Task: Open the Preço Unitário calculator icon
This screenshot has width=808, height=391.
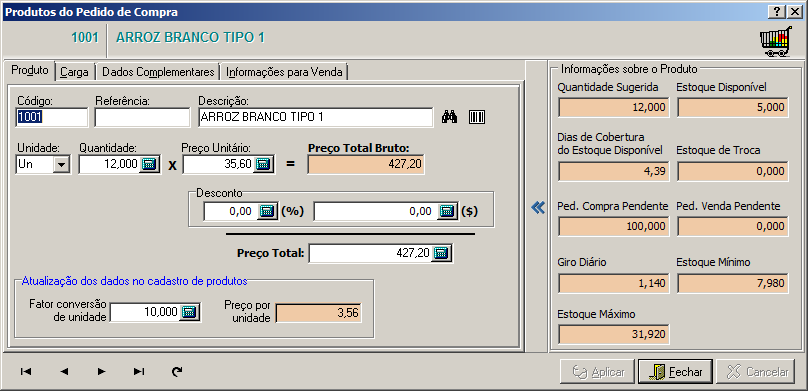Action: (263, 164)
